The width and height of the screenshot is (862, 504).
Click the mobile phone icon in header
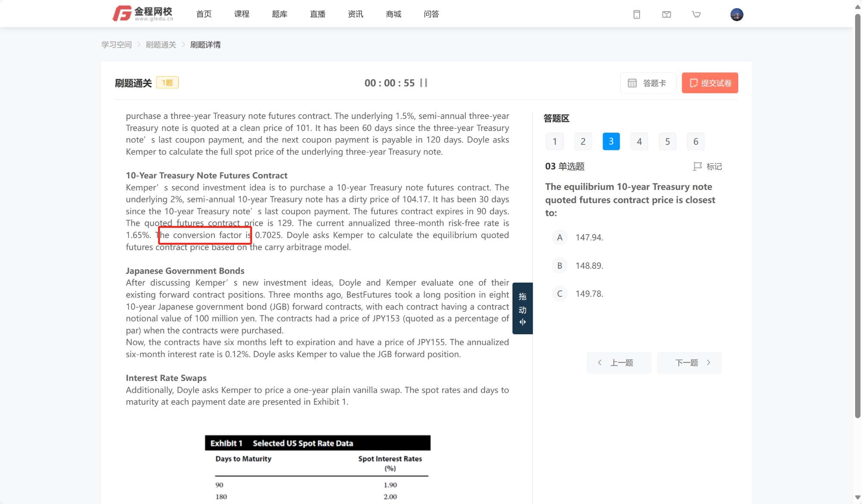(x=637, y=15)
